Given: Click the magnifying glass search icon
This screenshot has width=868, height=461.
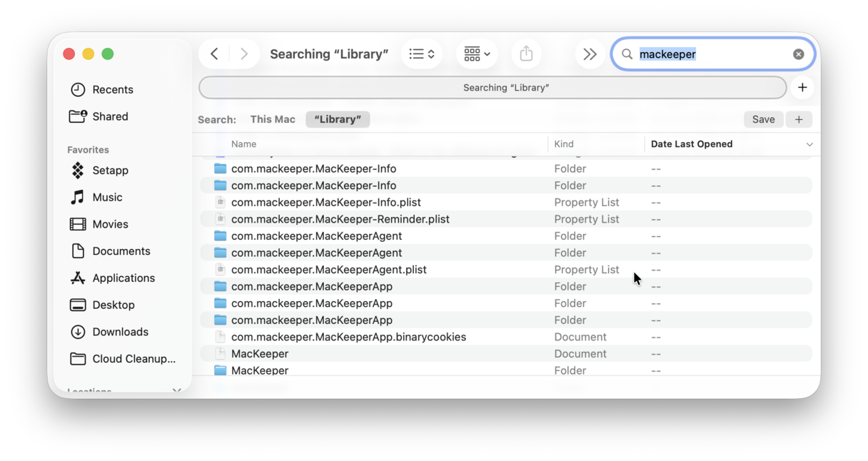Looking at the screenshot, I should point(627,54).
